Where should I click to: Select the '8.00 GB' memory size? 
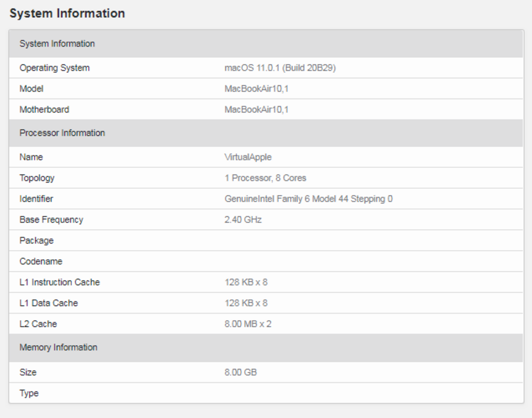click(241, 372)
